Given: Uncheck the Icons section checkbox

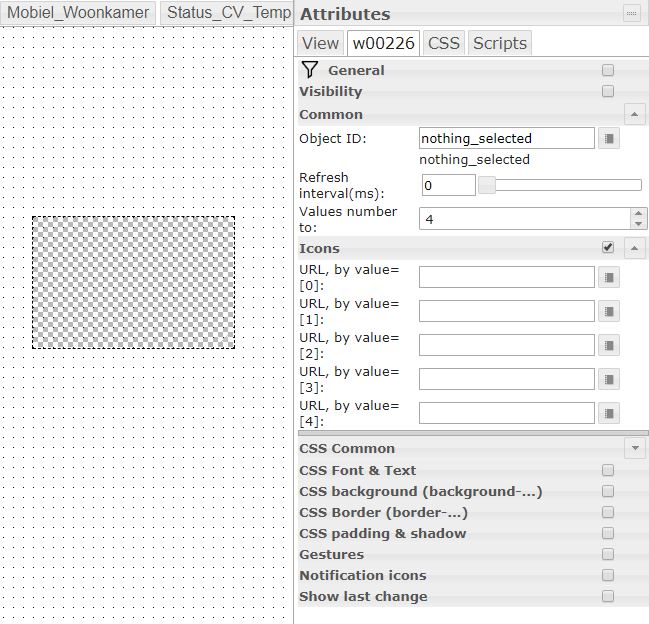Looking at the screenshot, I should 608,248.
